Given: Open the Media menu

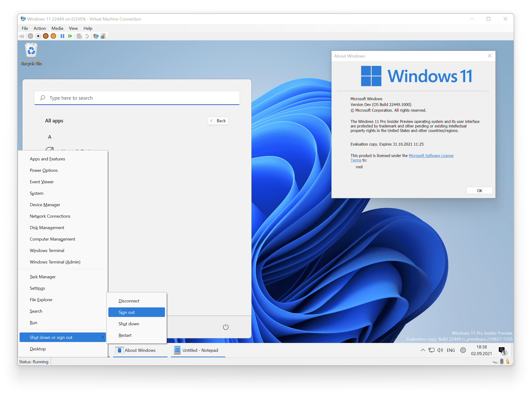Looking at the screenshot, I should (57, 28).
